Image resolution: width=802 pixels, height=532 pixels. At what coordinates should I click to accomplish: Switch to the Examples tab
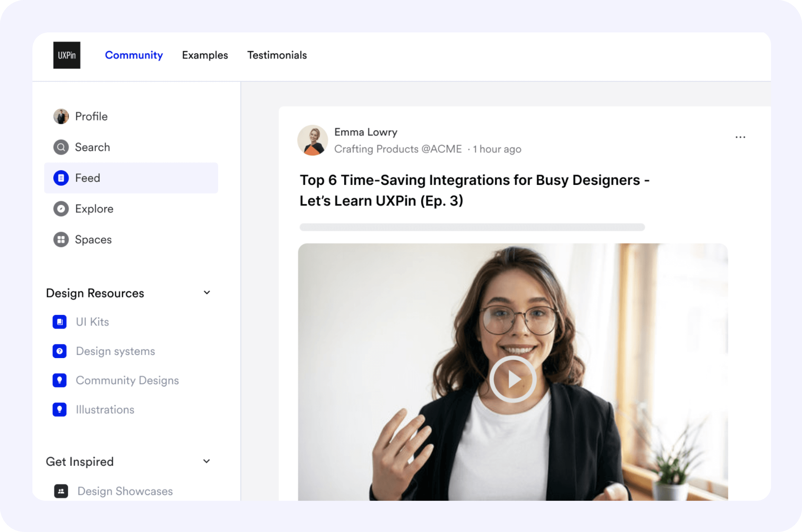point(205,55)
